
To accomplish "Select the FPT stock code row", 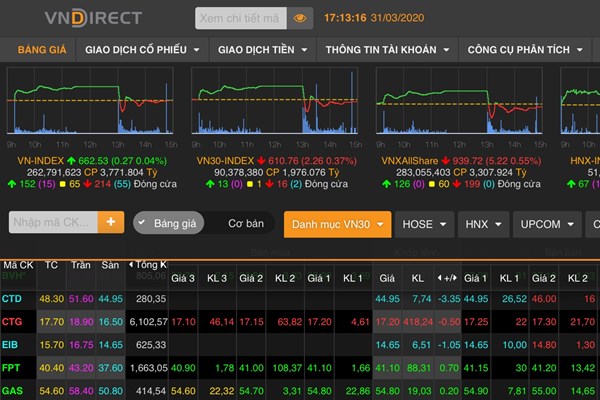I will [x=12, y=368].
